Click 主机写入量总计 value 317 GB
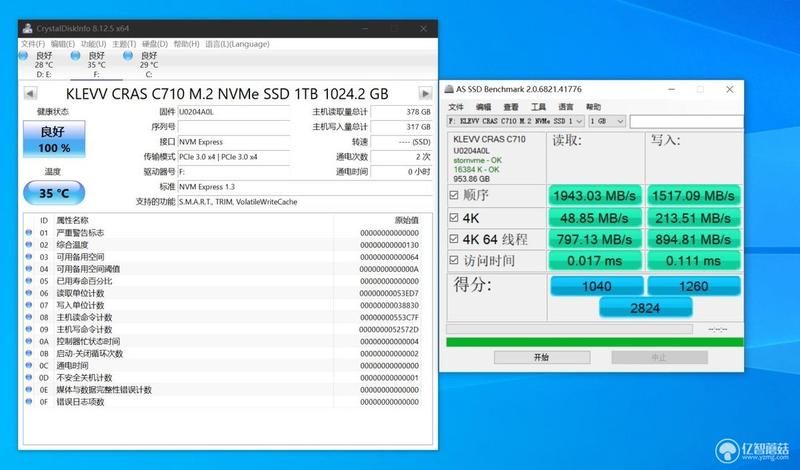The height and width of the screenshot is (470, 800). pos(402,127)
